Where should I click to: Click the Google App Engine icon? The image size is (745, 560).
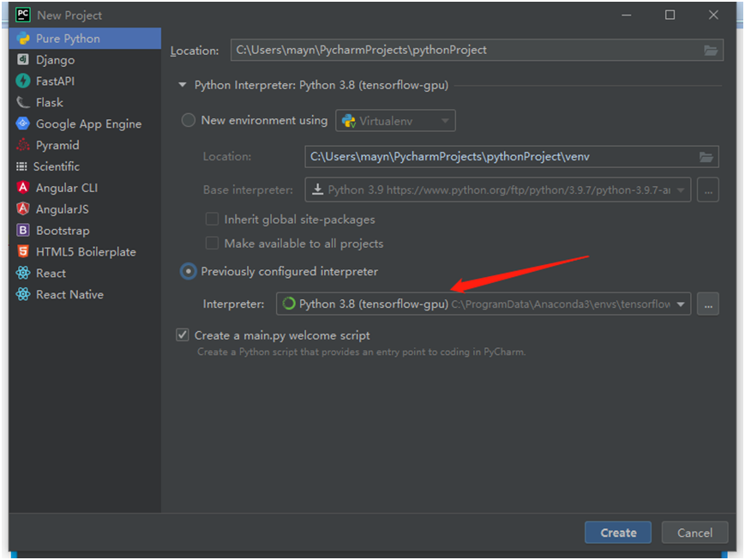pyautogui.click(x=23, y=123)
